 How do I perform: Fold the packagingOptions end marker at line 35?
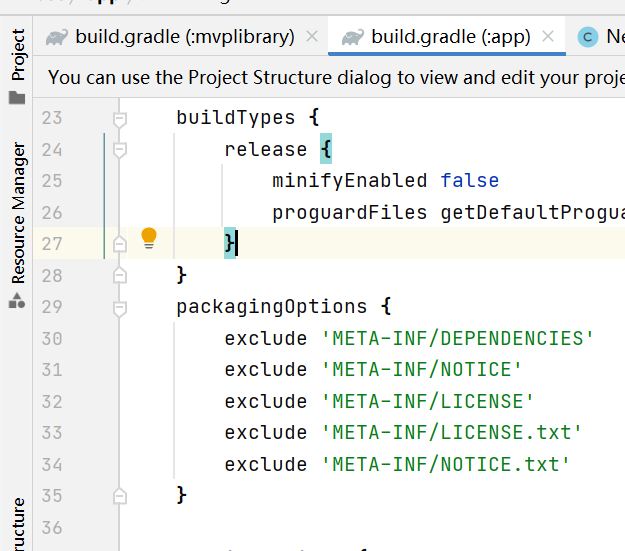point(120,496)
